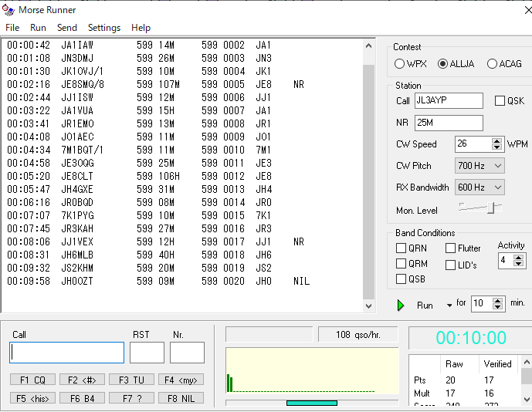Decrease run duration minutes
This screenshot has width=532, height=412.
(x=497, y=306)
